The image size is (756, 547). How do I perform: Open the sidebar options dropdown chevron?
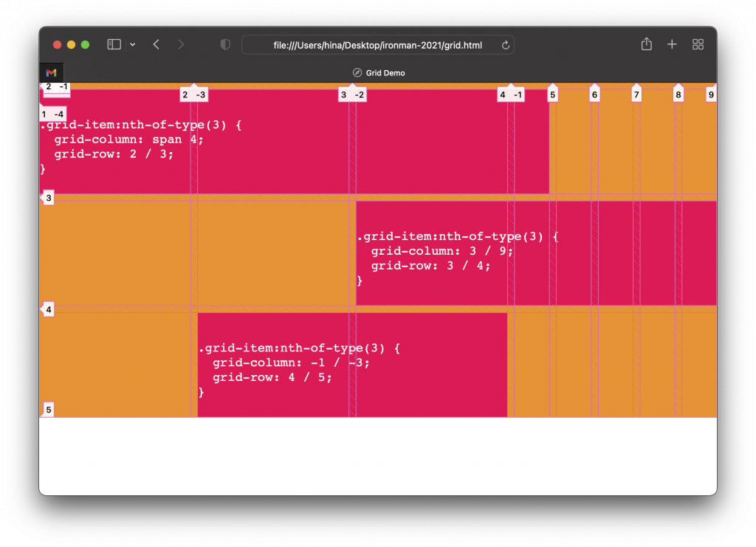pyautogui.click(x=133, y=44)
